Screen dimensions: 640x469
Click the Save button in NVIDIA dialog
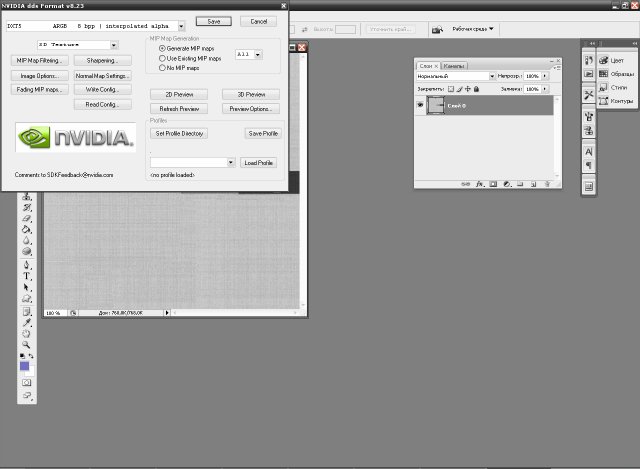coord(213,21)
